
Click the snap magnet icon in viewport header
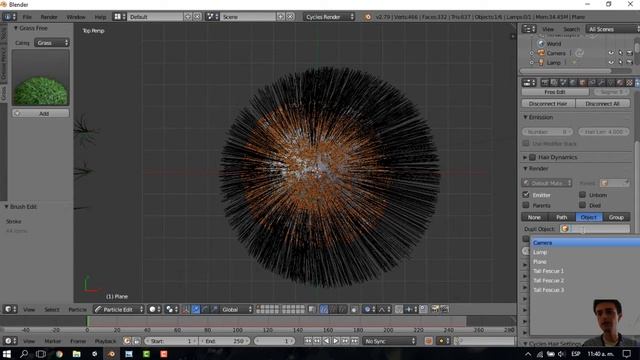click(x=400, y=309)
